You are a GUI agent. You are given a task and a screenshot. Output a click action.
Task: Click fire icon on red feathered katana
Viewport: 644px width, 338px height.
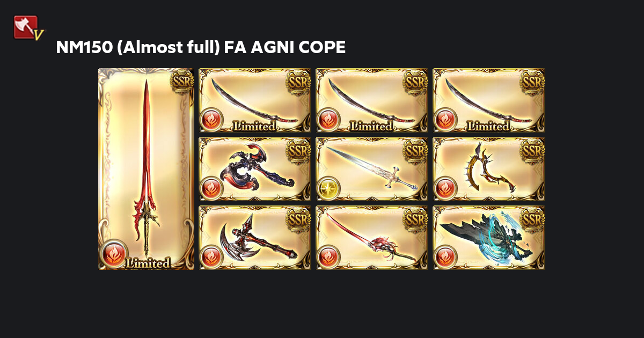328,257
